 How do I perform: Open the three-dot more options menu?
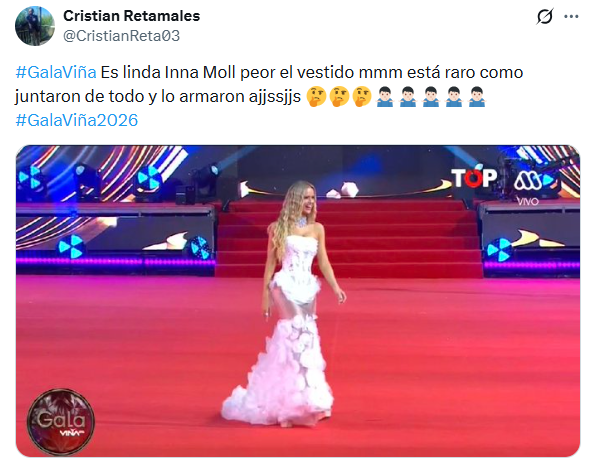(x=571, y=16)
